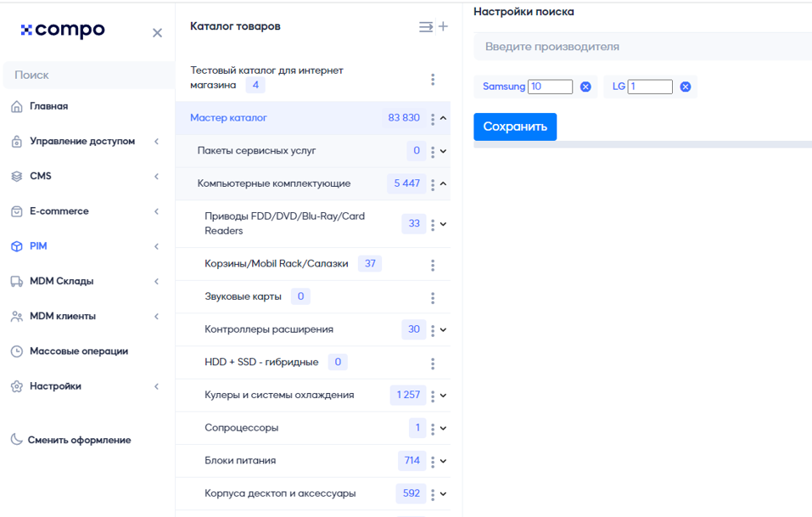The image size is (812, 517).
Task: Collapse the Компьютерные комплектующие category
Action: pos(443,183)
